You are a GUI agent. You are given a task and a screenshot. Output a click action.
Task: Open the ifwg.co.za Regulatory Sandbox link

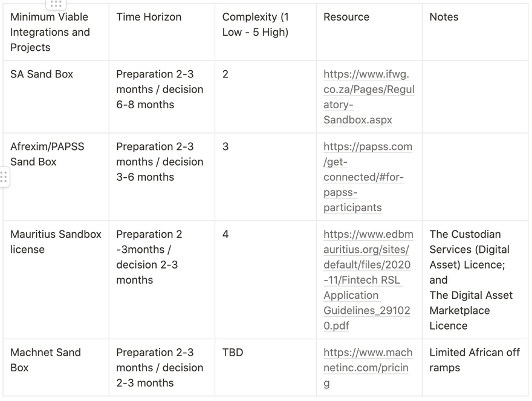tap(369, 97)
